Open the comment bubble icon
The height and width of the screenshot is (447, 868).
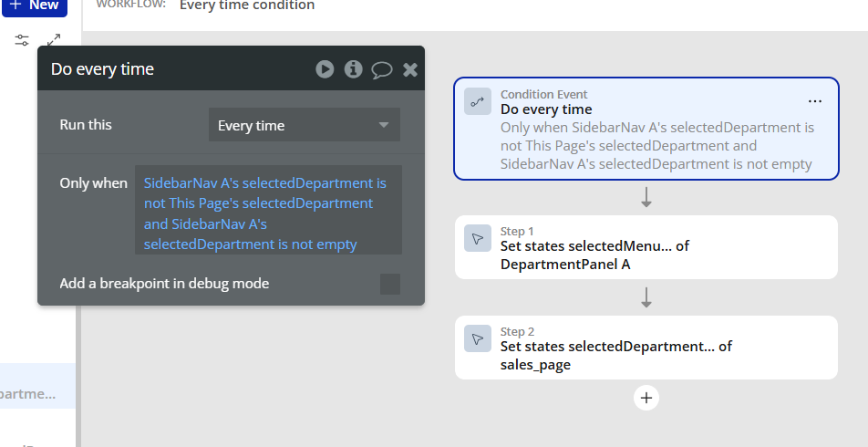tap(382, 70)
